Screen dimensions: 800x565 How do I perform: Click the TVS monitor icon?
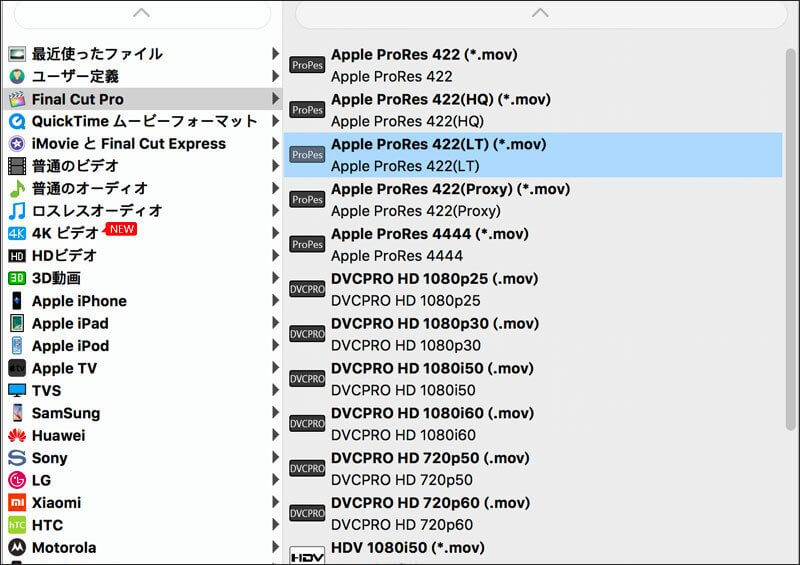point(17,390)
